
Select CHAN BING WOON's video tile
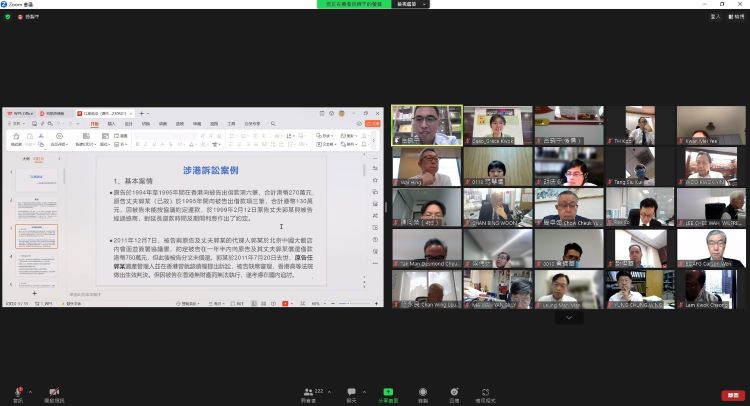pos(497,208)
